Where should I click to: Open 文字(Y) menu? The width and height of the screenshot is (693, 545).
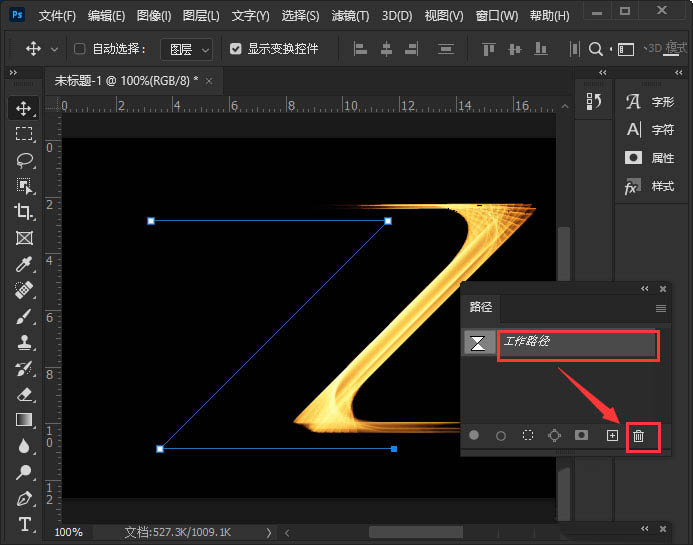click(x=251, y=16)
